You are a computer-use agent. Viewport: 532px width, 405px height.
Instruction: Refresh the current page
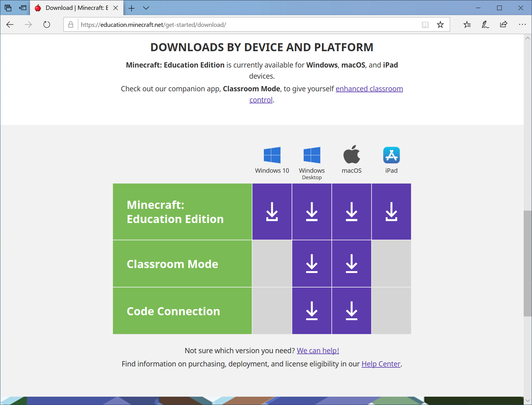coord(47,24)
